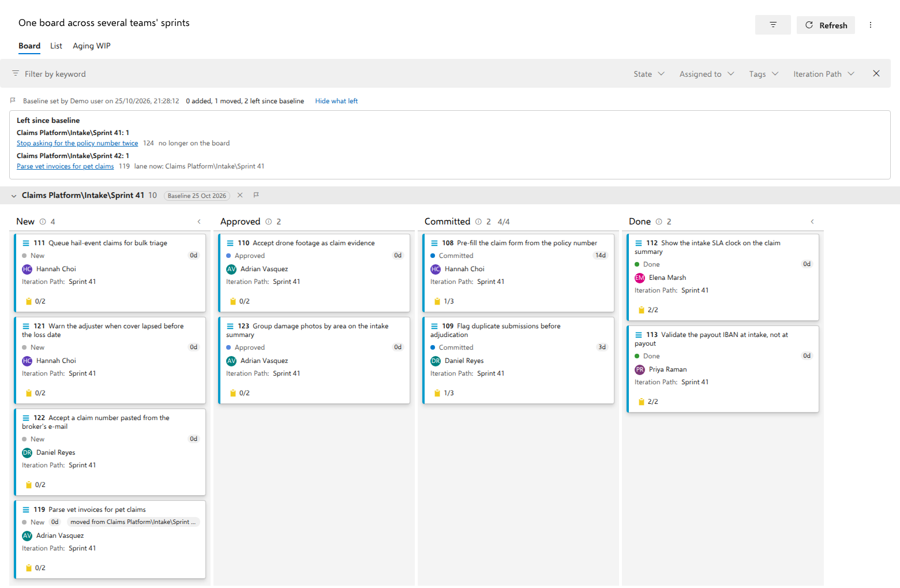Viewport: 900px width, 588px height.
Task: Click the filter lines icon before 'Filter by keyword'
Action: pos(16,73)
